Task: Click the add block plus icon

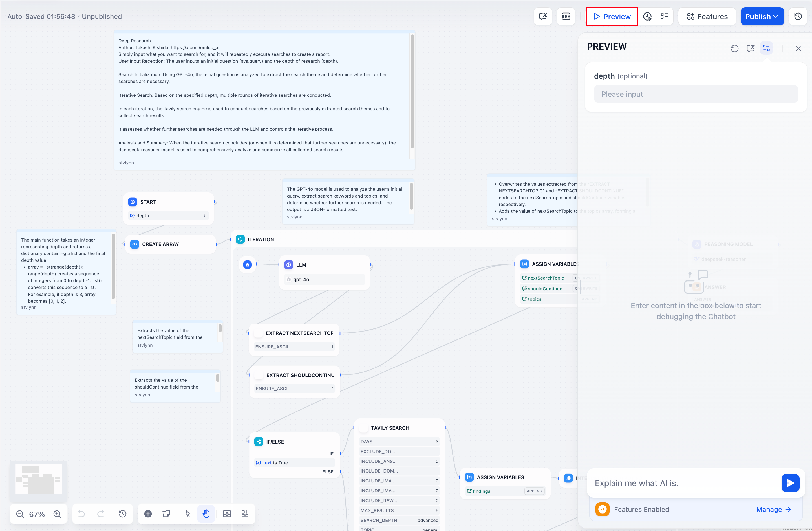Action: 148,514
